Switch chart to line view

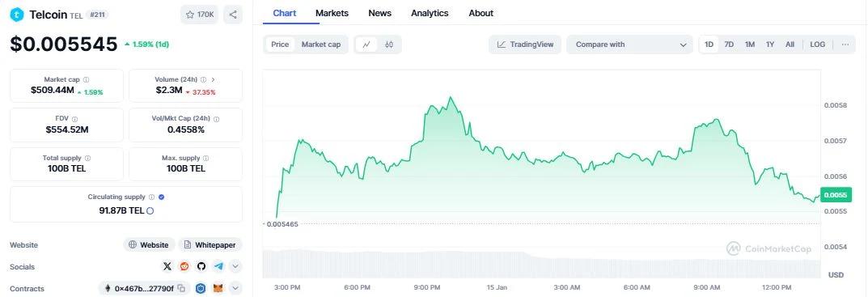tap(366, 45)
